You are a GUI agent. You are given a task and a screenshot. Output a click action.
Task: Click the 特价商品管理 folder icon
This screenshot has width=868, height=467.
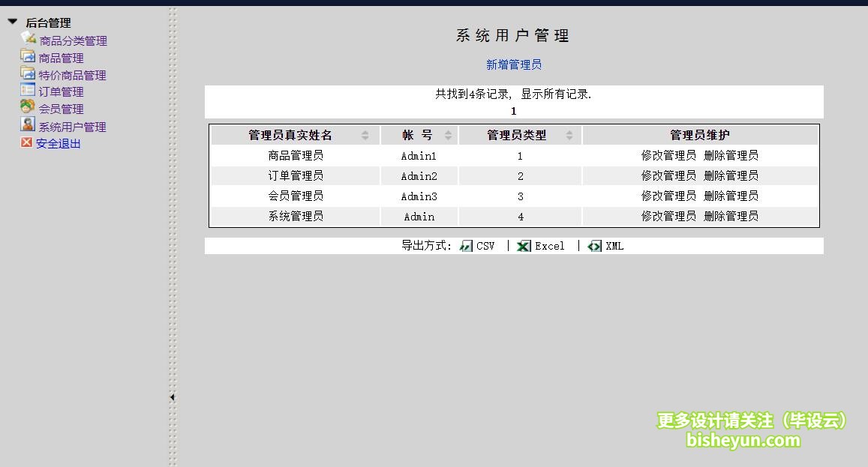[x=28, y=73]
